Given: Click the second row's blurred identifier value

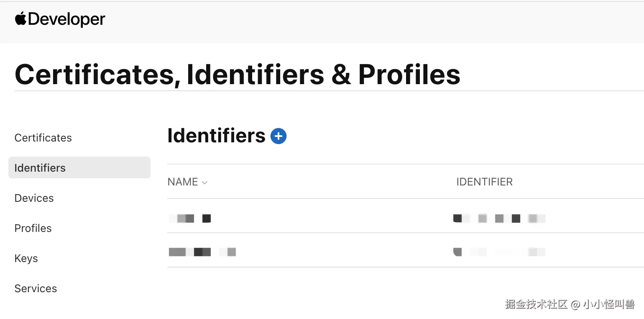Looking at the screenshot, I should tap(499, 252).
